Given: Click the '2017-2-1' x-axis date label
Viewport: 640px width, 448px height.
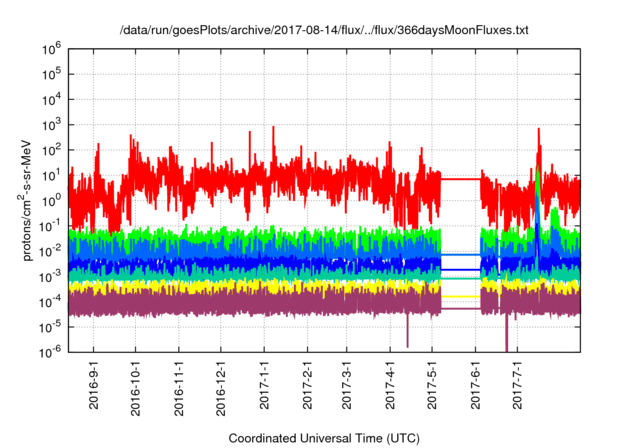Looking at the screenshot, I should (307, 384).
